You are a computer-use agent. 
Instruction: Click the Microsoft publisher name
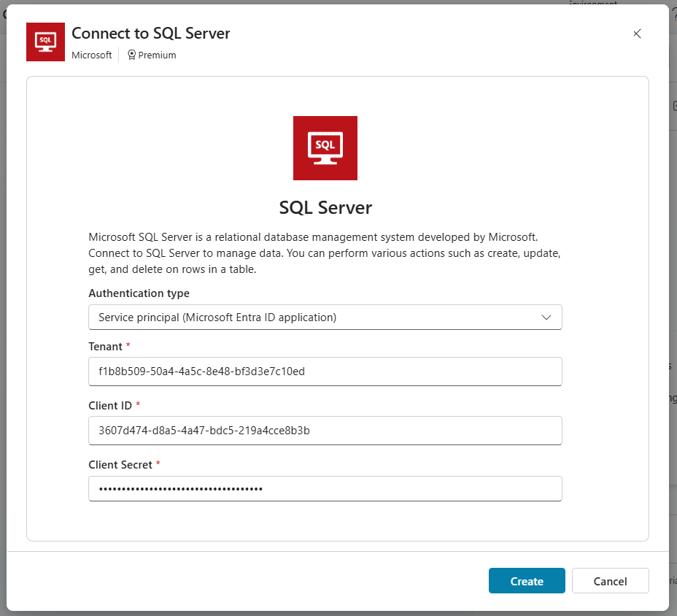click(92, 55)
